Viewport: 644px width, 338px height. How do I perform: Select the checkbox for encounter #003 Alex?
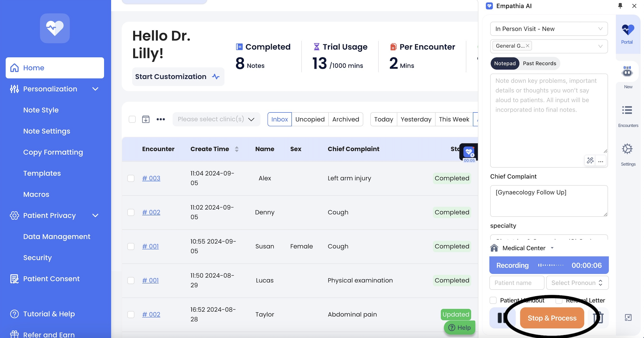pyautogui.click(x=131, y=178)
